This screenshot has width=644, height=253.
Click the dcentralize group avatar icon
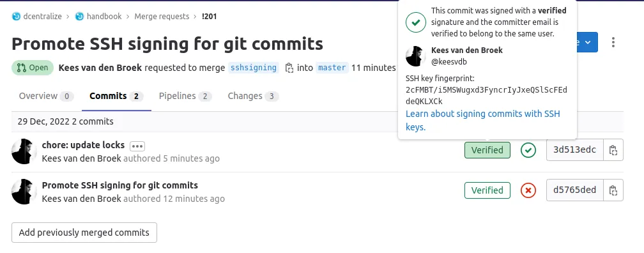pos(16,17)
